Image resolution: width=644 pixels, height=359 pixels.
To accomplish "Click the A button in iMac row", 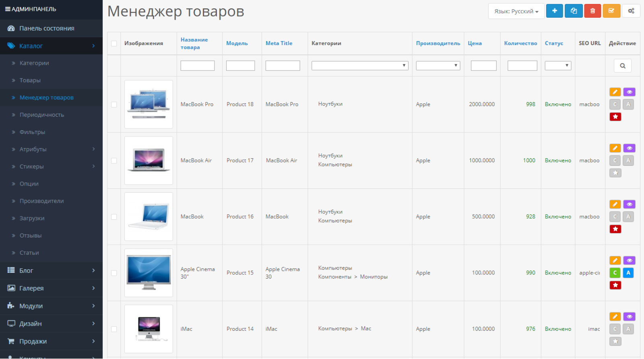I will 628,329.
